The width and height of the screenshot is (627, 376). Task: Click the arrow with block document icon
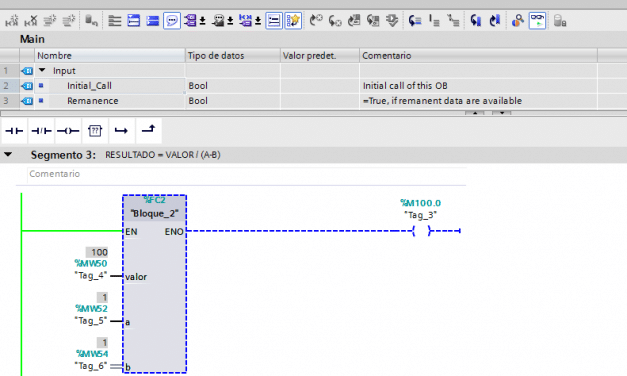[x=354, y=20]
